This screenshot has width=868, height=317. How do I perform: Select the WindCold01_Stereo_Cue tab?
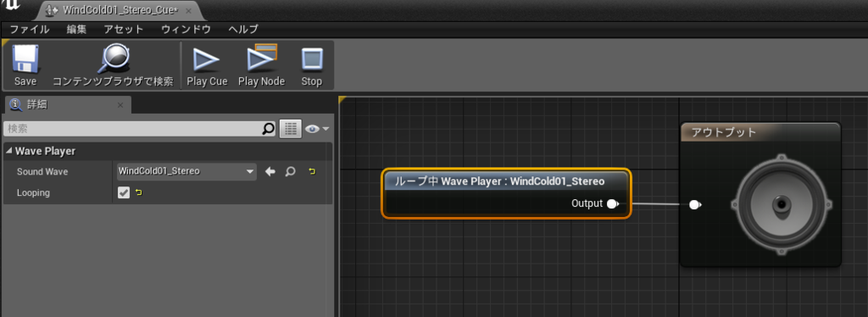(x=120, y=10)
